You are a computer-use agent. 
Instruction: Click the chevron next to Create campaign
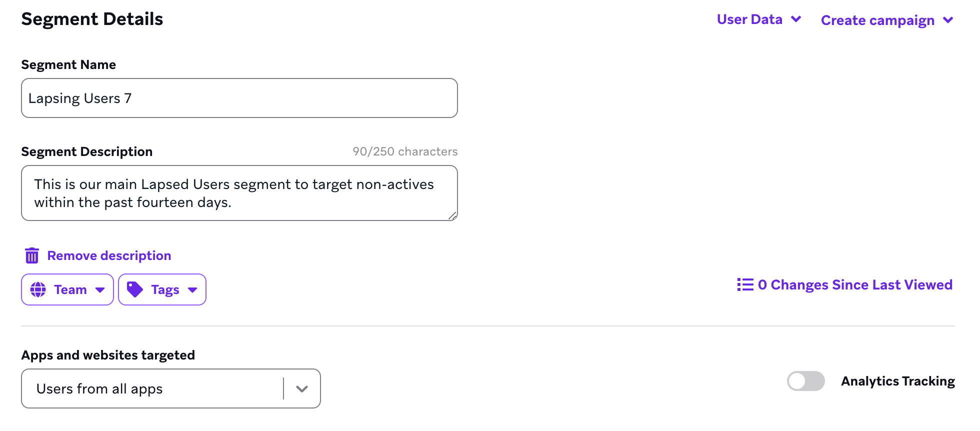pyautogui.click(x=948, y=20)
